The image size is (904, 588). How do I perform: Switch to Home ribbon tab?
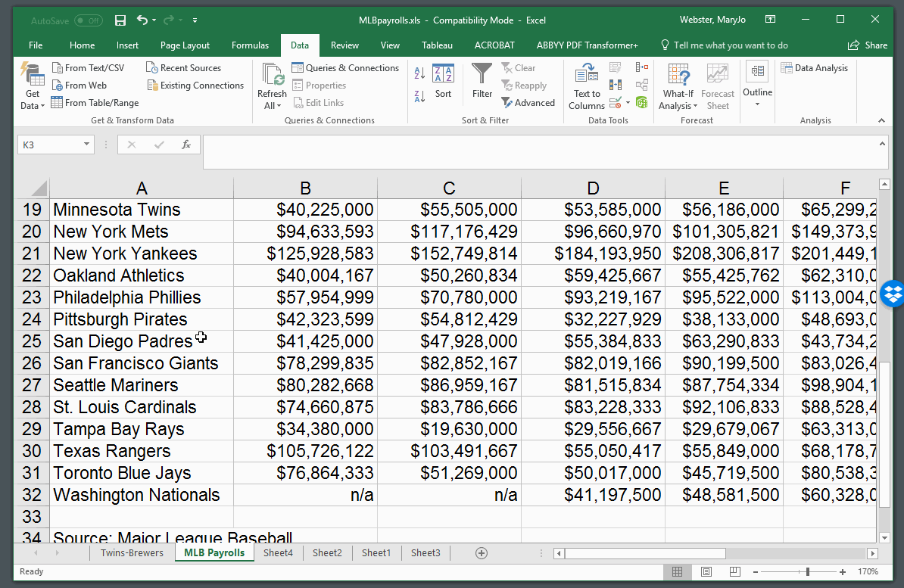tap(82, 45)
